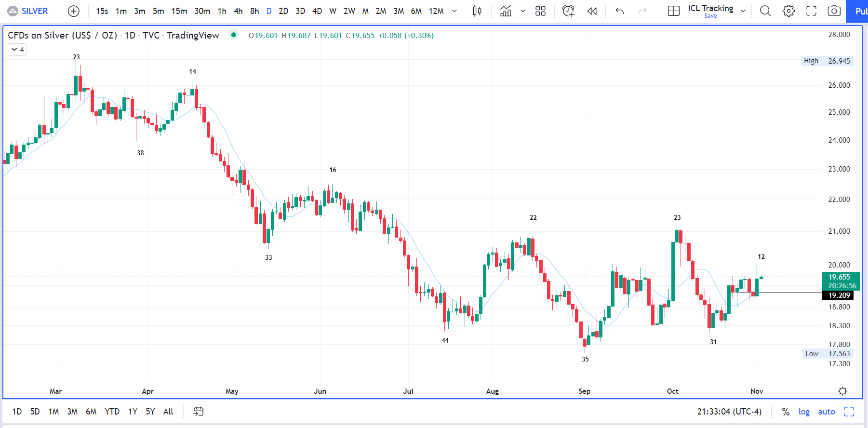Viewport: 868px width, 428px height.
Task: Open time axis settings gear below chart
Action: (x=842, y=391)
